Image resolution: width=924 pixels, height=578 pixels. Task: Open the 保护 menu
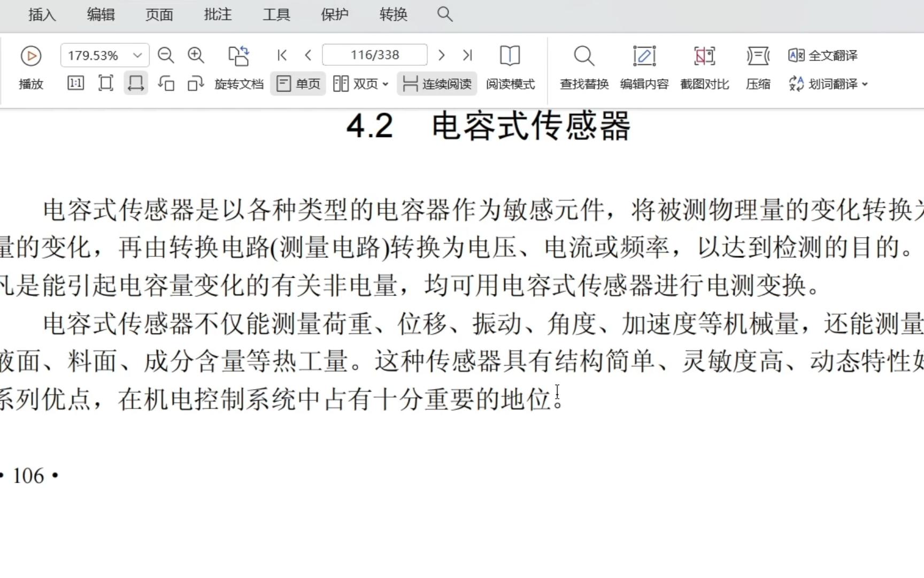335,14
